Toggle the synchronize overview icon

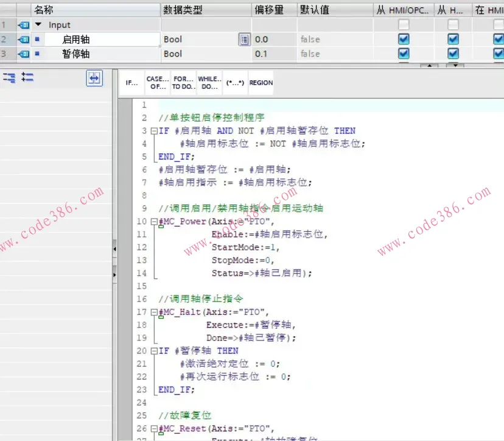[94, 78]
